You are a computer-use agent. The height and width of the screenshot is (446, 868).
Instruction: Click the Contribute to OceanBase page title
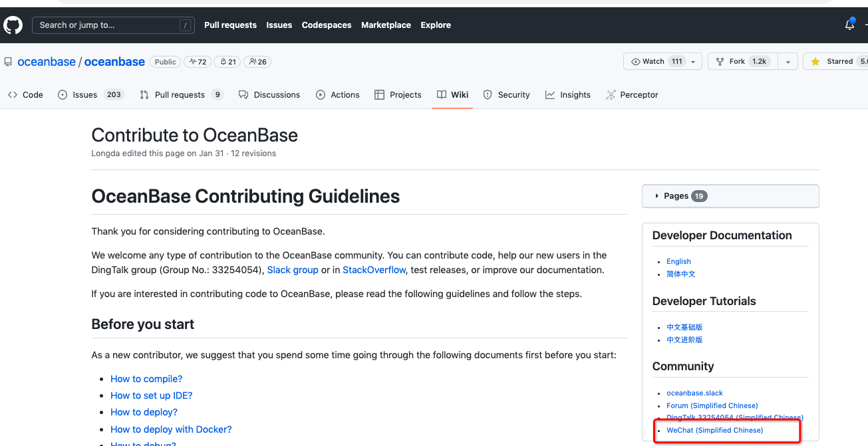pyautogui.click(x=194, y=135)
